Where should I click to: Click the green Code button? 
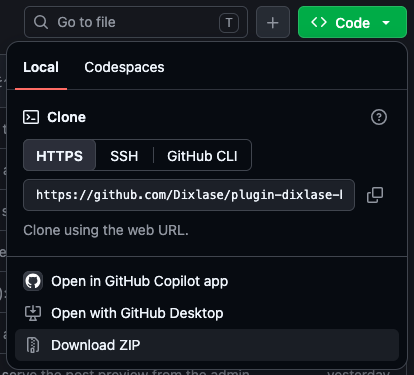(x=352, y=22)
